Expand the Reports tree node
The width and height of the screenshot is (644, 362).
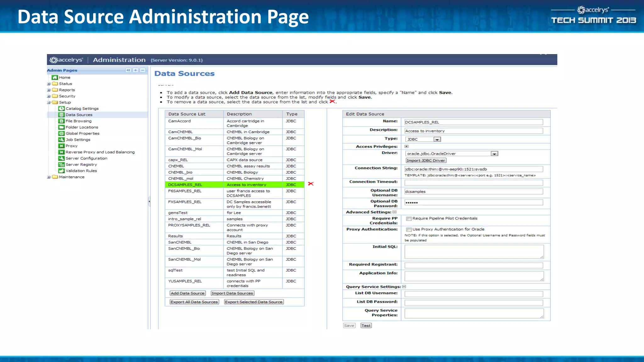49,90
